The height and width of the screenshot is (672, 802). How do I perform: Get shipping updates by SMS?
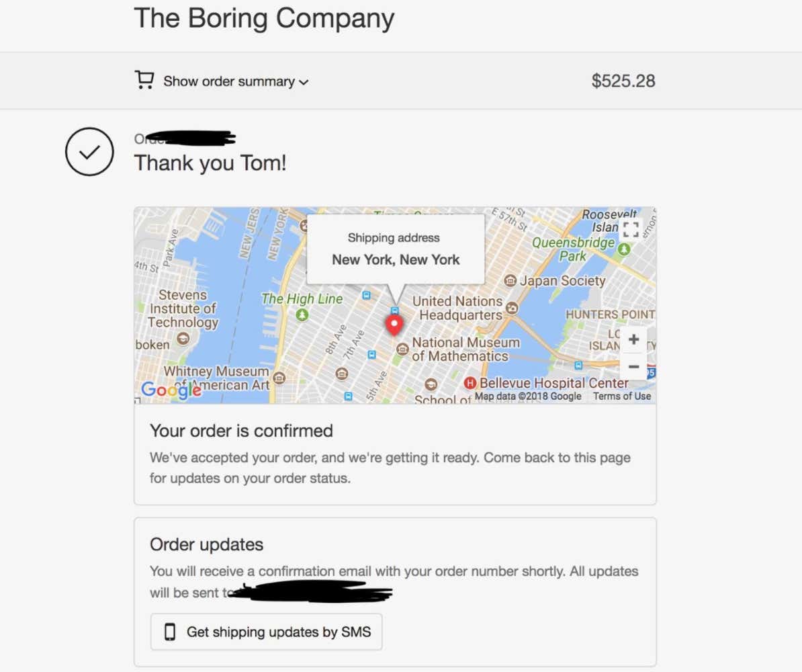point(266,632)
